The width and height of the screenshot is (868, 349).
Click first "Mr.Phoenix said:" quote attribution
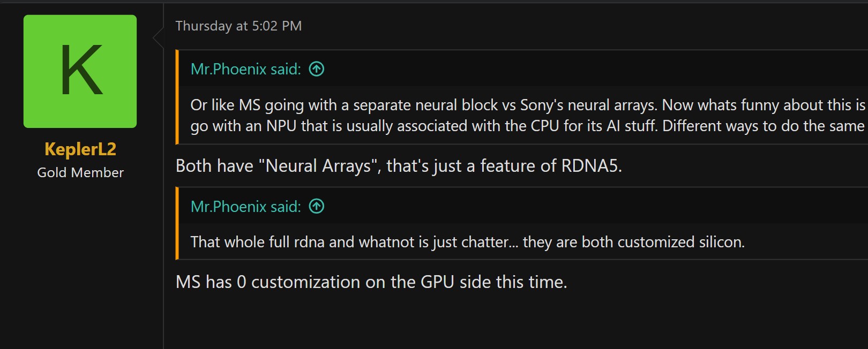tap(245, 69)
